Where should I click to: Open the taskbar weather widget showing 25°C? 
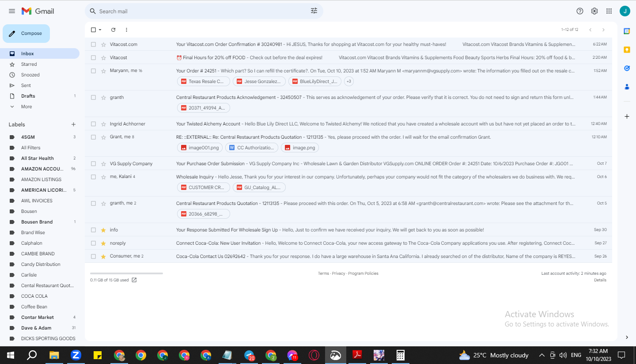pos(493,355)
